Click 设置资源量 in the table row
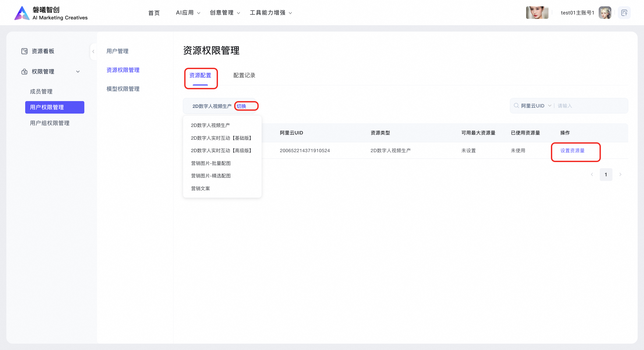Image resolution: width=644 pixels, height=350 pixels. 573,150
